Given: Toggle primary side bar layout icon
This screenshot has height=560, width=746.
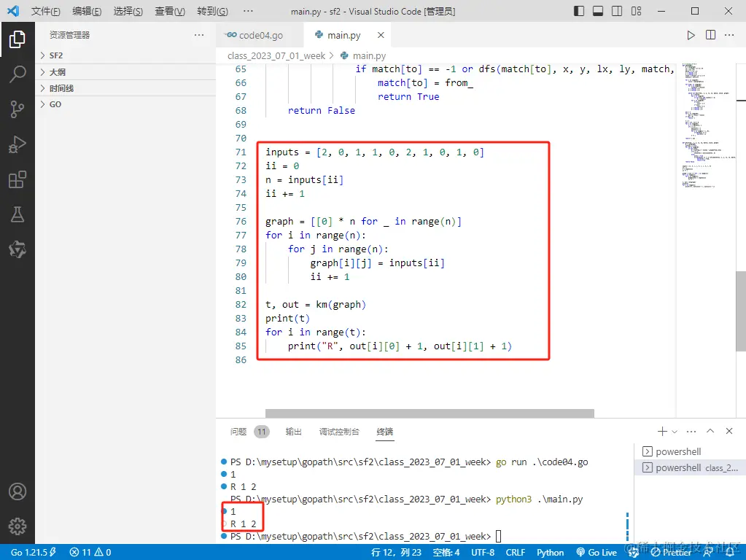Looking at the screenshot, I should (x=578, y=11).
